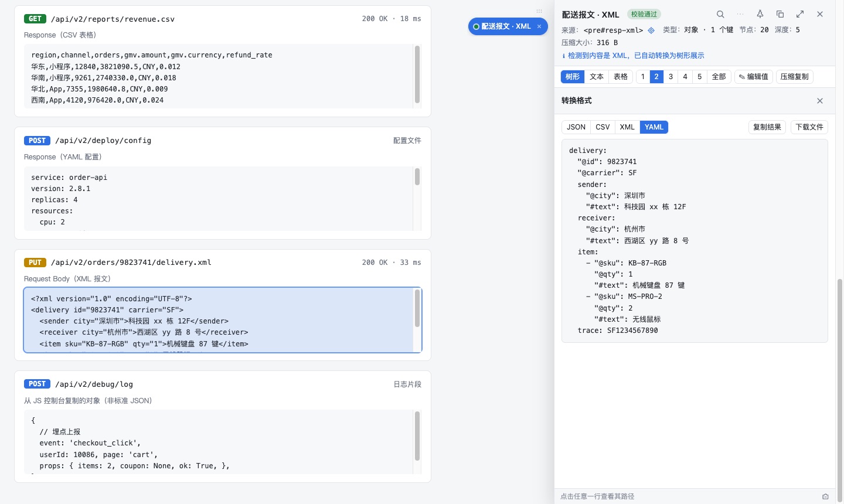The height and width of the screenshot is (504, 844).
Task: Click the scrollbar of the XML request body
Action: pyautogui.click(x=417, y=308)
